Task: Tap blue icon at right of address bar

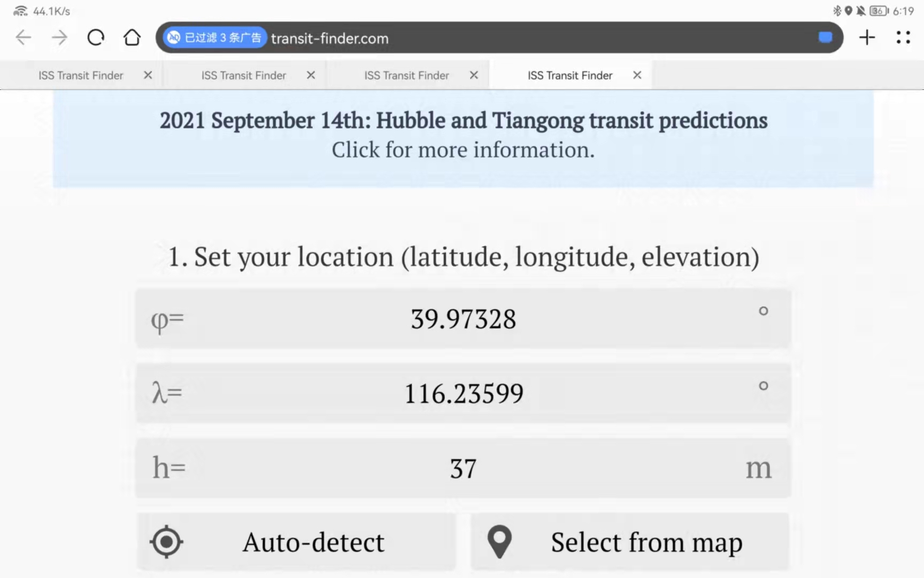Action: [825, 37]
